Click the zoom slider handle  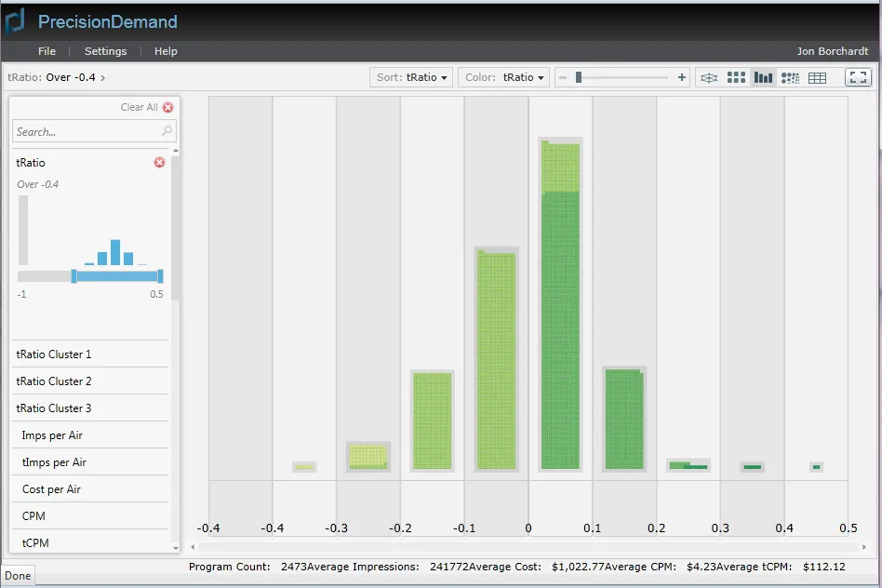tap(579, 77)
